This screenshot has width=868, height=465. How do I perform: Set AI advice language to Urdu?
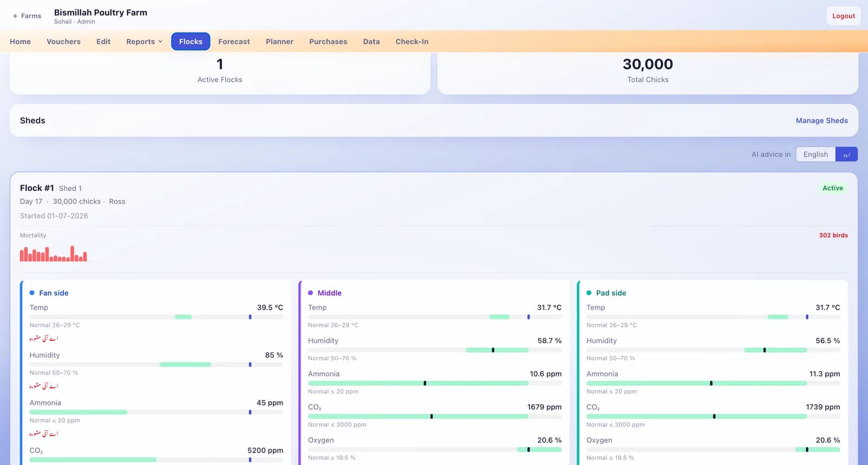click(x=846, y=154)
